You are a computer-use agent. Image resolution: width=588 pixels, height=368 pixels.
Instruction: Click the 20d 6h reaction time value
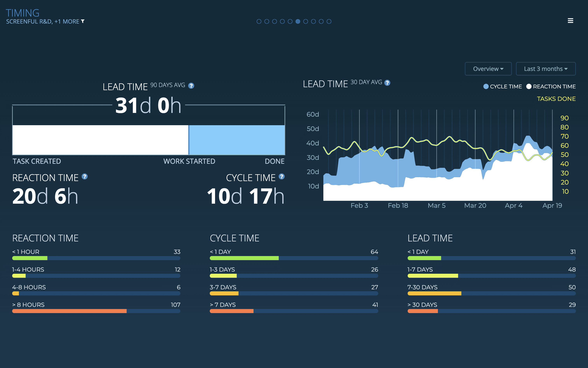click(x=45, y=196)
